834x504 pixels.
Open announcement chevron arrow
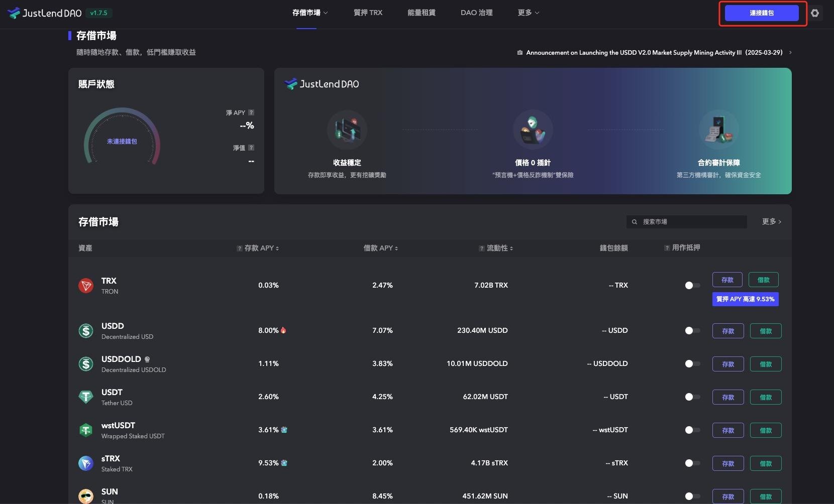[x=790, y=52]
